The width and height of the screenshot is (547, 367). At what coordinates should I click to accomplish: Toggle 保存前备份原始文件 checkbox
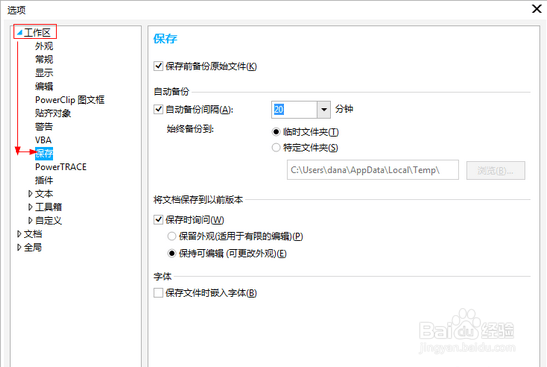(158, 66)
